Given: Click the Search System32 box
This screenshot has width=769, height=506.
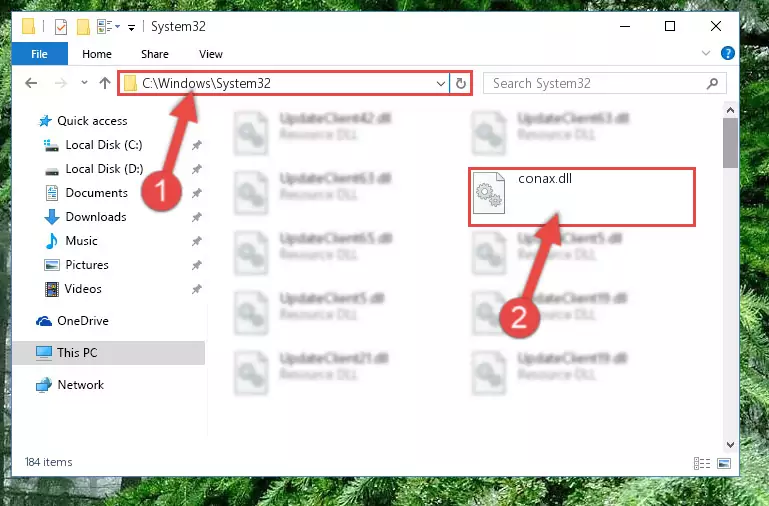Looking at the screenshot, I should click(x=604, y=83).
